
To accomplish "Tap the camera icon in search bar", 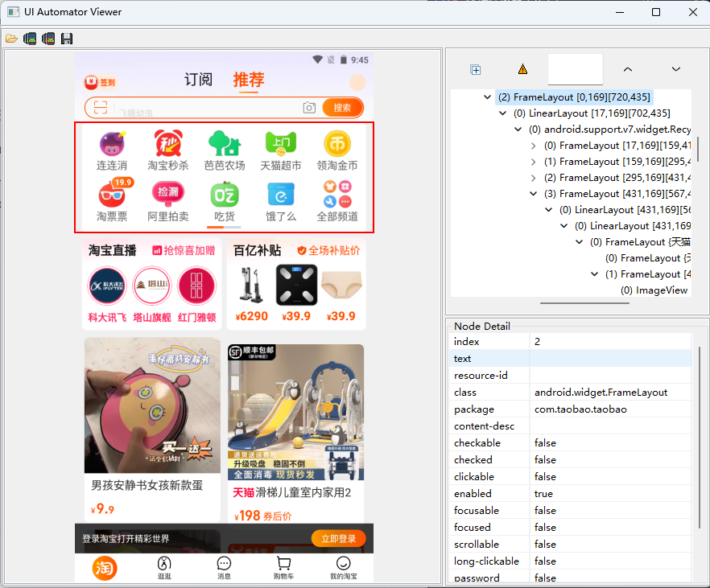I will coord(309,108).
